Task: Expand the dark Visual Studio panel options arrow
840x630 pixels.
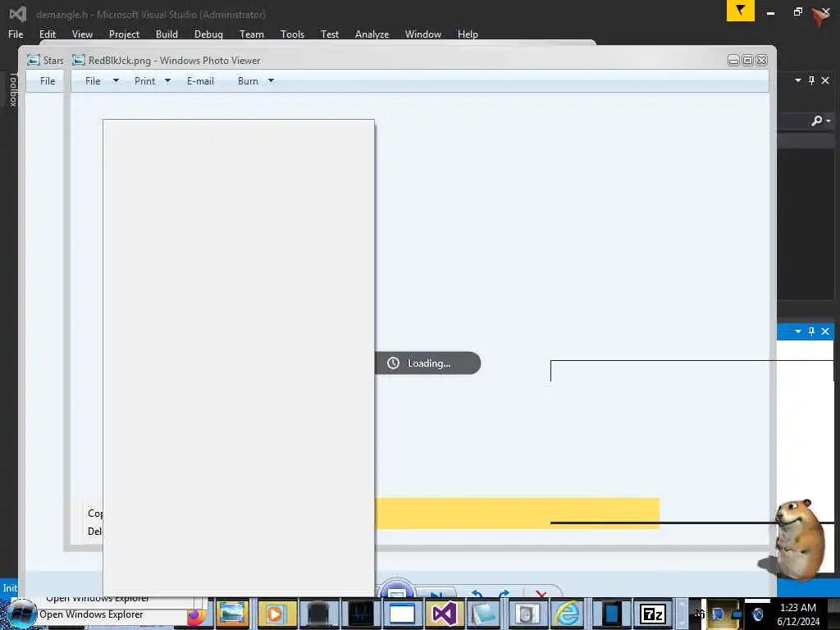Action: point(797,80)
